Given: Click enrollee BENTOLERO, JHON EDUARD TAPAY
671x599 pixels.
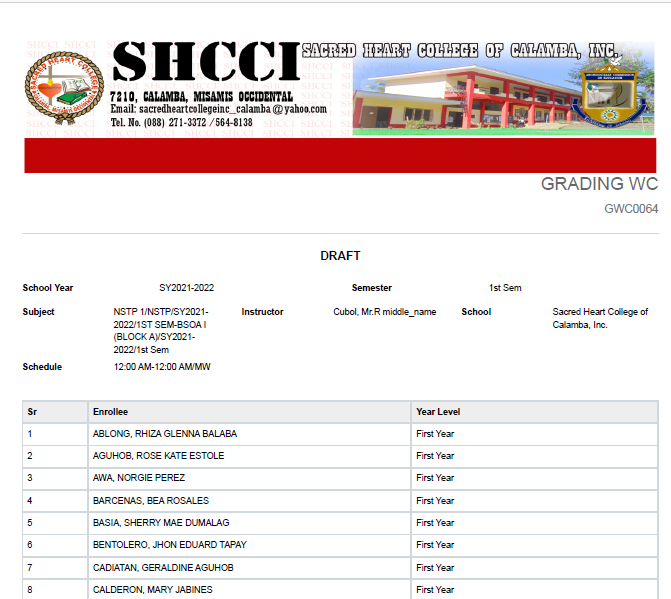Looking at the screenshot, I should click(169, 545).
